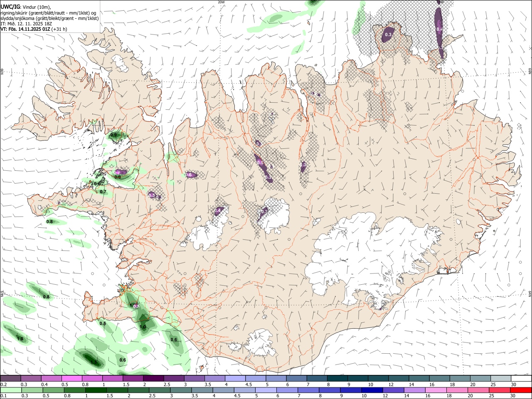The image size is (532, 399).
Task: Click the 'slydda/snjókoma' legend description line
Action: (49, 18)
